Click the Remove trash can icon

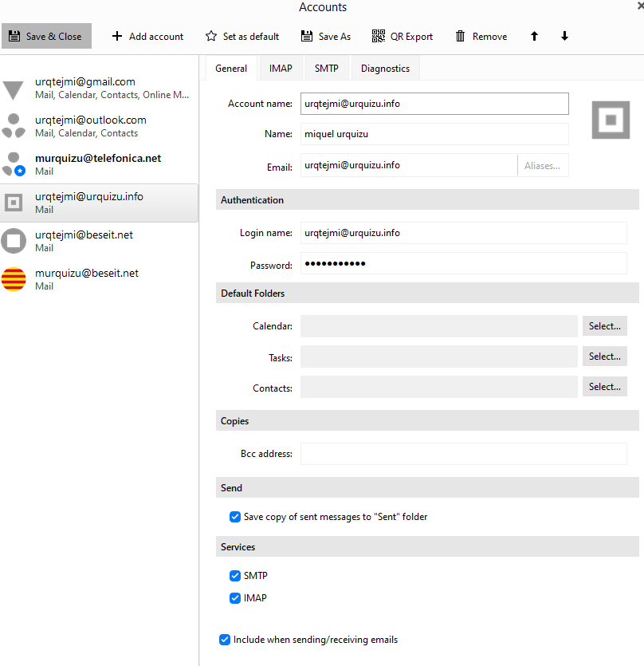[x=460, y=37]
